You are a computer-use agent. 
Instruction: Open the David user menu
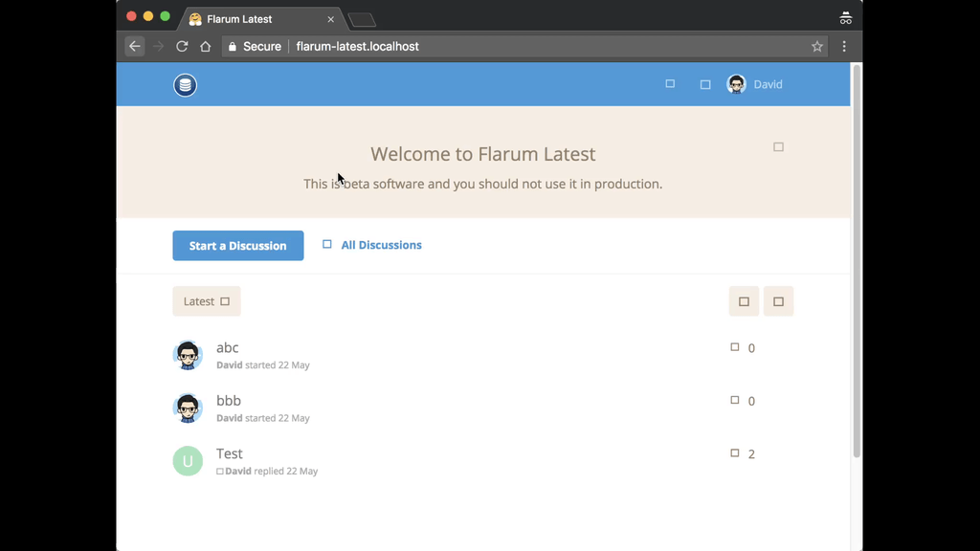(754, 84)
